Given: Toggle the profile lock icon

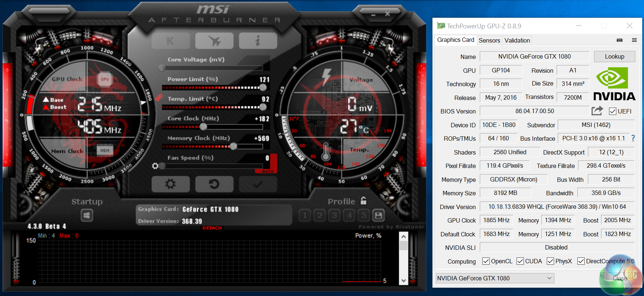Looking at the screenshot, I should click(363, 201).
